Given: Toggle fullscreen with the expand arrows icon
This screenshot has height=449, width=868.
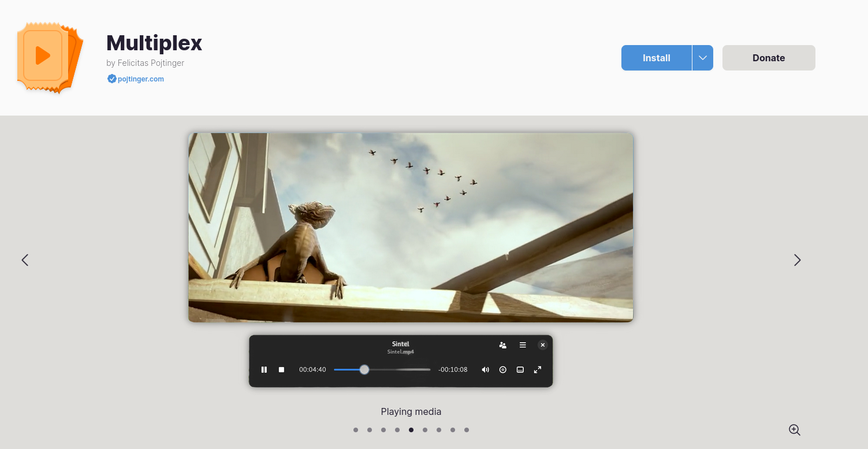Looking at the screenshot, I should 537,370.
